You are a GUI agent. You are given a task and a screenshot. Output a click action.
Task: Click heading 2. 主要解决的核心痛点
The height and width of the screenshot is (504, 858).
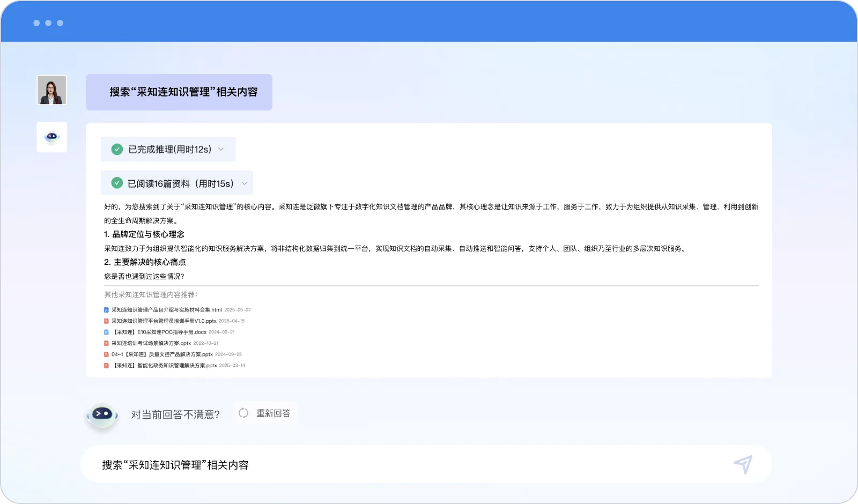pos(145,262)
